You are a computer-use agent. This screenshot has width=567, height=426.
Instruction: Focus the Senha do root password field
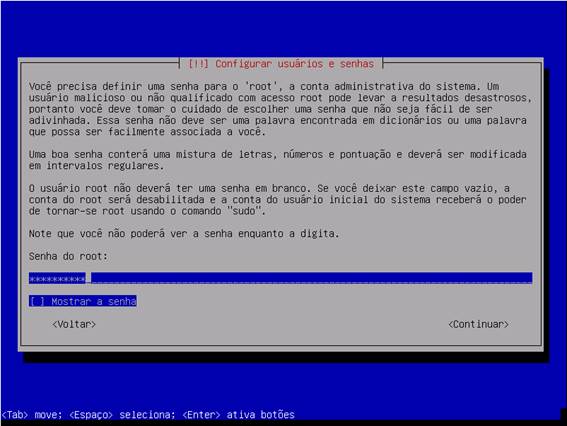pyautogui.click(x=281, y=278)
